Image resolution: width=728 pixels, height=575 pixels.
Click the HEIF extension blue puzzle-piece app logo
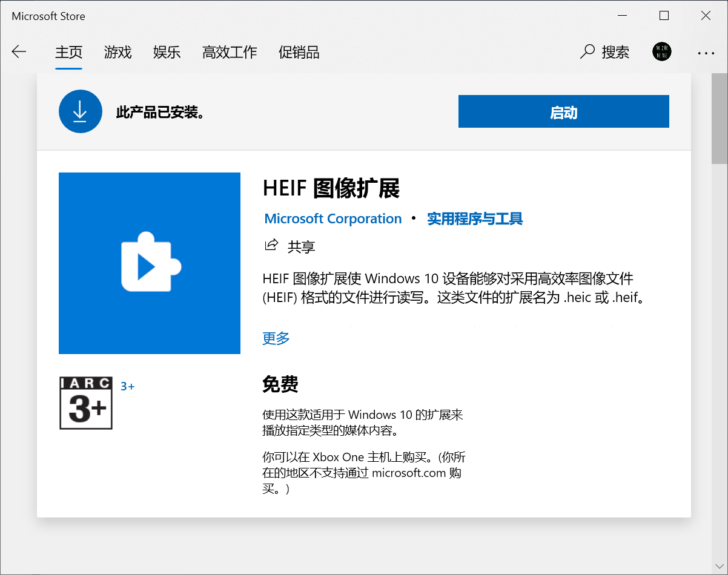[149, 263]
